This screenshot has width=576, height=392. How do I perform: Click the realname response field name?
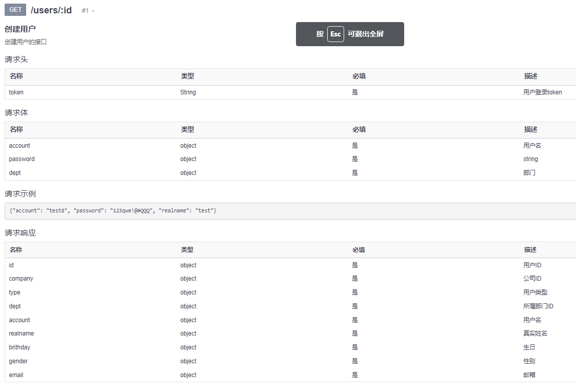[21, 334]
